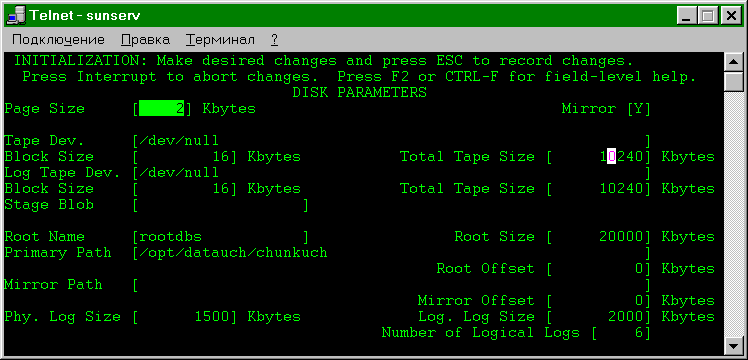
Task: Select the Root Size 20000 field
Action: (599, 237)
